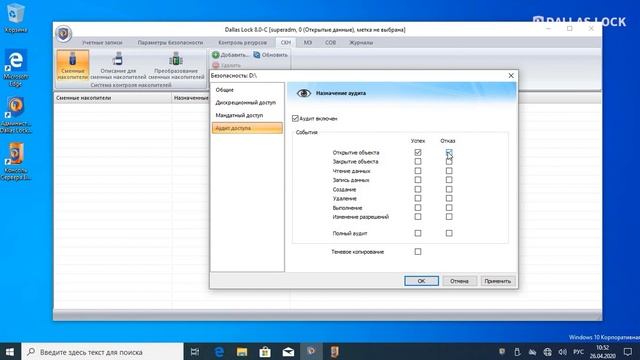
Task: Check Отказ for Полный аудит
Action: [x=449, y=233]
